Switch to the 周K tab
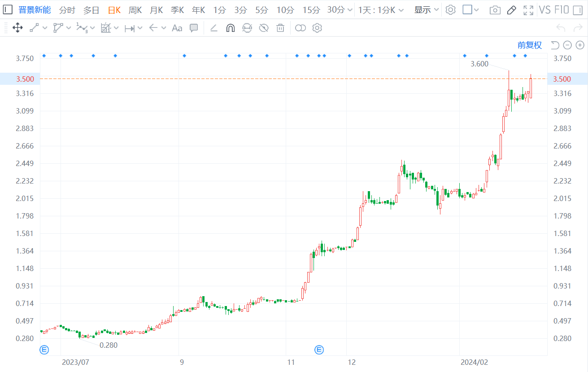The width and height of the screenshot is (588, 372). 135,10
